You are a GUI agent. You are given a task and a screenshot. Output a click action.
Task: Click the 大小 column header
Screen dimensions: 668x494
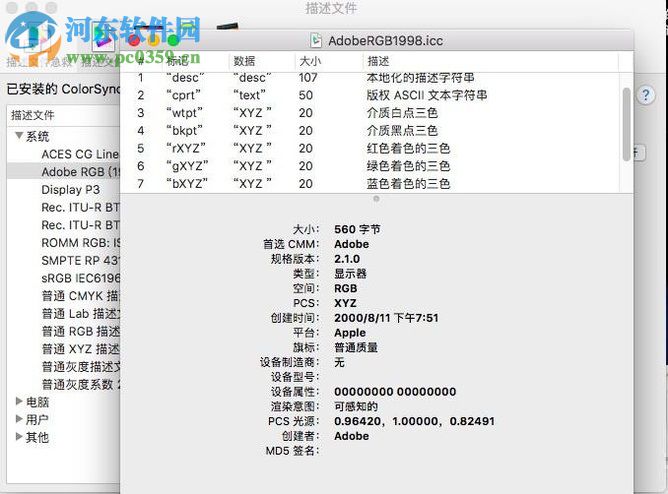click(328, 61)
